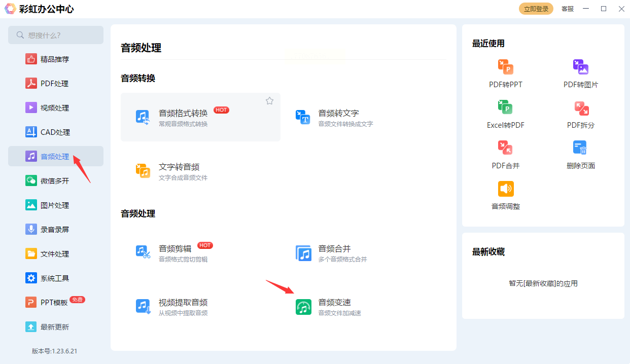This screenshot has height=364, width=630.
Task: Launch the recent PDF转PPT icon
Action: (506, 67)
